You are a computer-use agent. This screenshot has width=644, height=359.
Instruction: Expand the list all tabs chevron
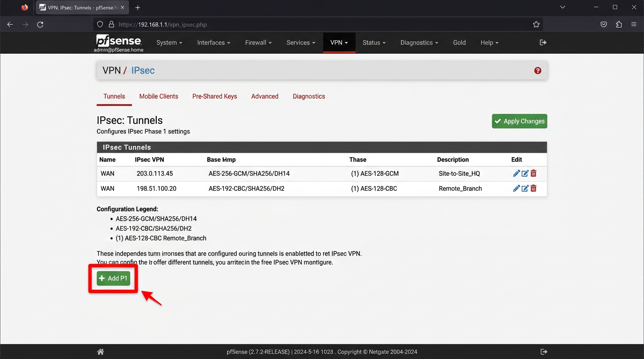(x=562, y=7)
